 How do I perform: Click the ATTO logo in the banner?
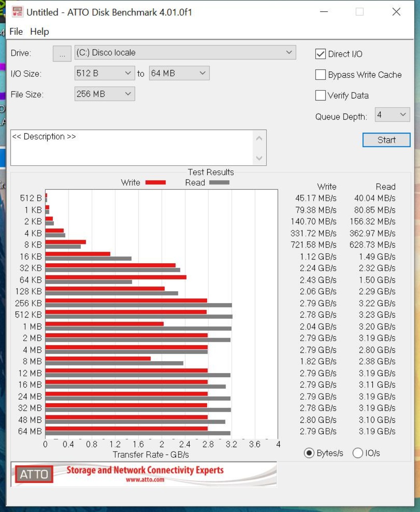coord(34,474)
